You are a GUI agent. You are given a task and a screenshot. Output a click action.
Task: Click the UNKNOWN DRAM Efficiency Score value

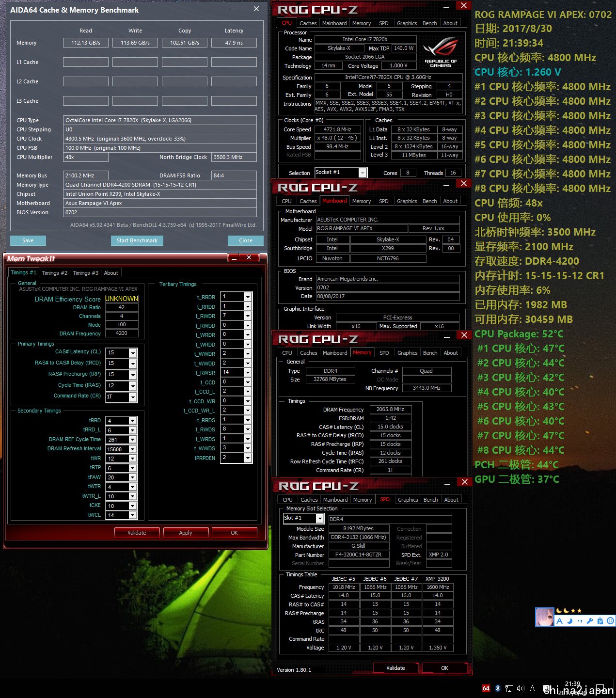click(122, 299)
